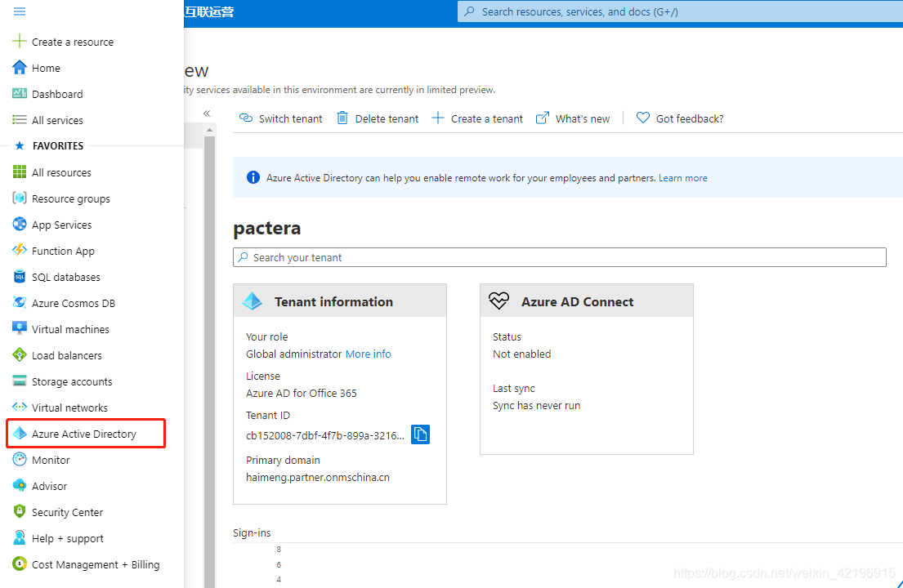Image resolution: width=903 pixels, height=588 pixels.
Task: Copy the Tenant ID with the copy icon
Action: (x=420, y=434)
